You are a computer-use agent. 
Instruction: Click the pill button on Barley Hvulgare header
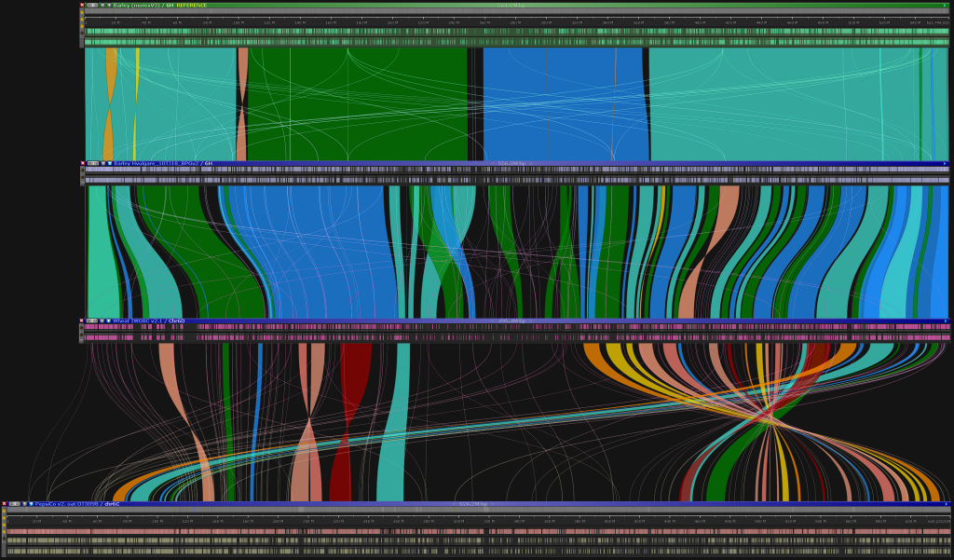pyautogui.click(x=92, y=163)
